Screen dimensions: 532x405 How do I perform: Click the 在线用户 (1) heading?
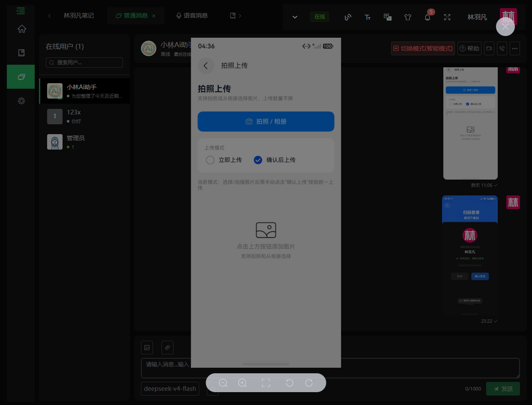click(x=65, y=46)
